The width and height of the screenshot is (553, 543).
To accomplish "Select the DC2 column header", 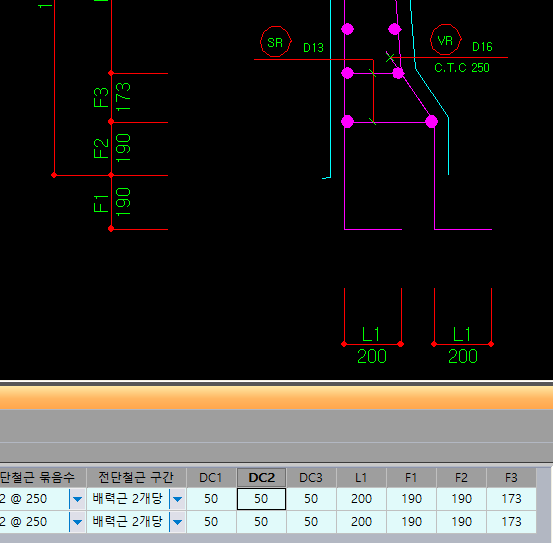I will (x=261, y=478).
